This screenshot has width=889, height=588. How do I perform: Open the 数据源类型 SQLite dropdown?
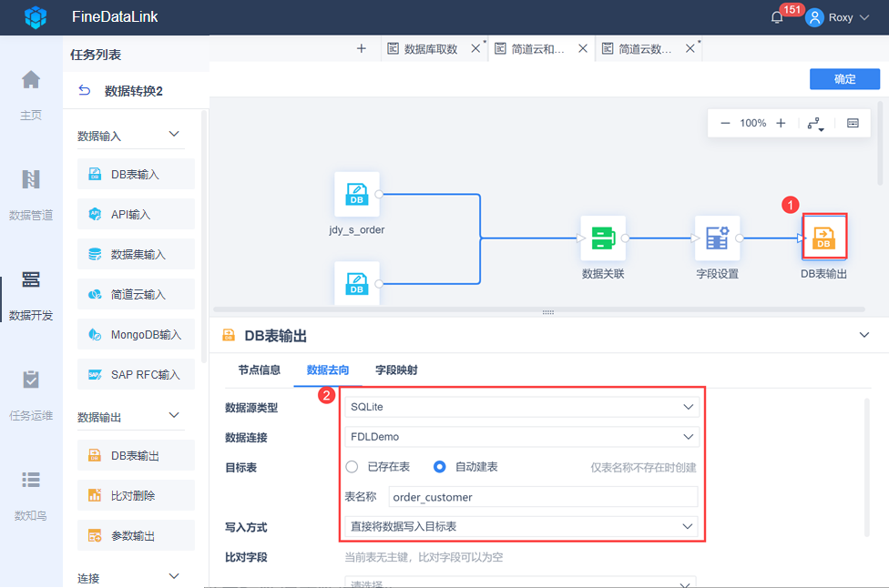click(x=522, y=407)
